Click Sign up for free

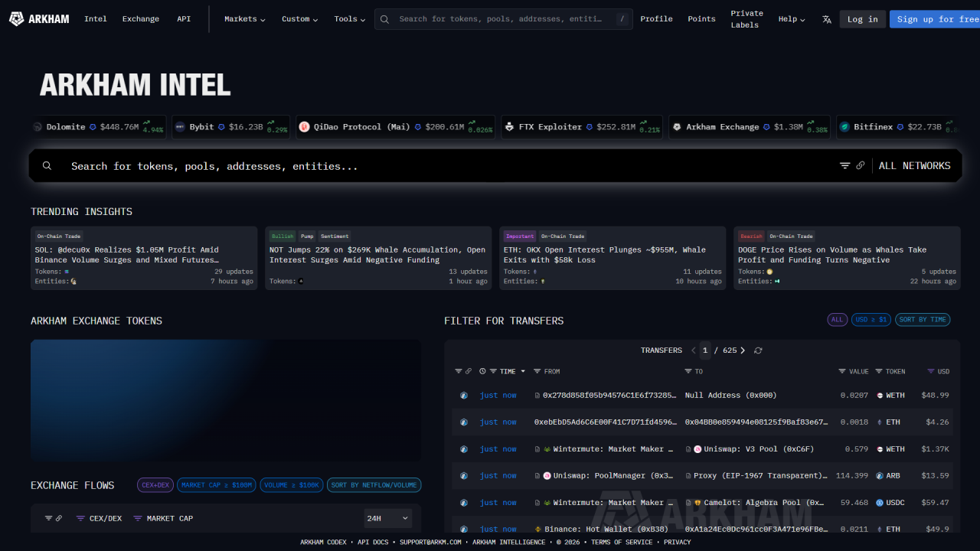[x=935, y=19]
